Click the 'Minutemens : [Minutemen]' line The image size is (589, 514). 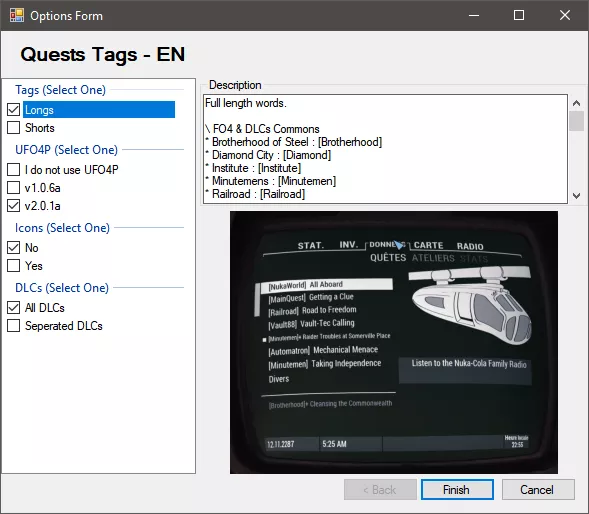coord(270,181)
